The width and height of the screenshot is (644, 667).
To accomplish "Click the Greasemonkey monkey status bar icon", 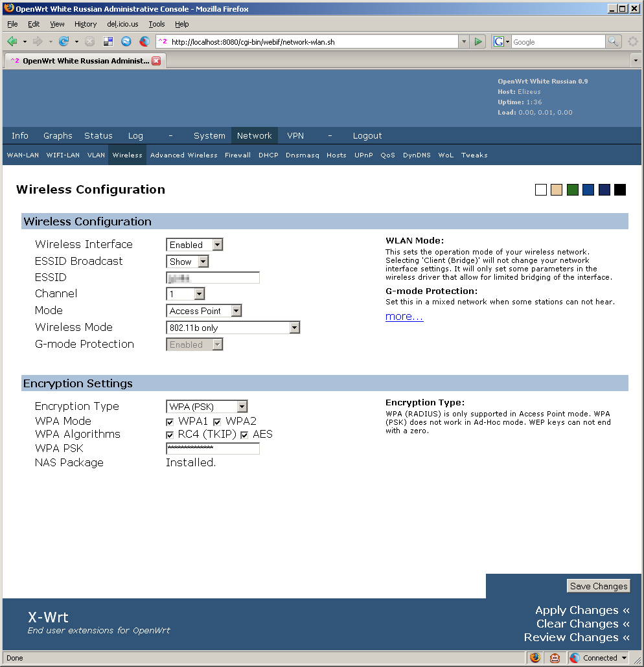I will tap(555, 658).
